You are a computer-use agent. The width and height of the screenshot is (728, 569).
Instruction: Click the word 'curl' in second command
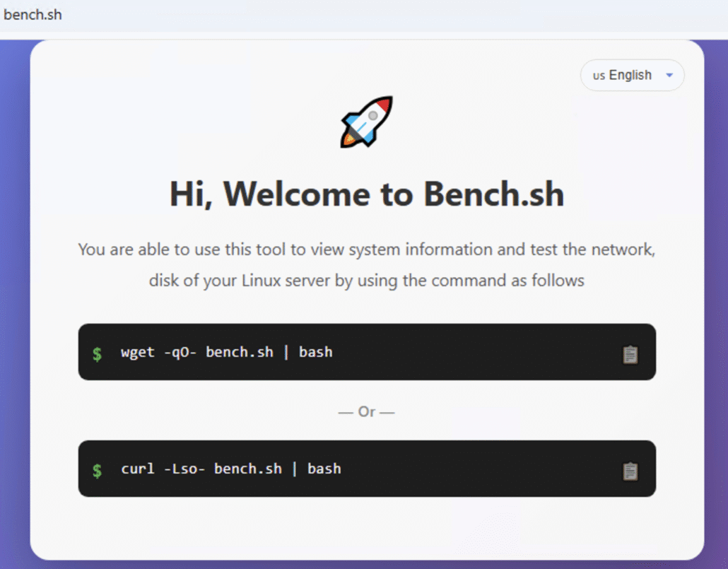click(x=138, y=469)
